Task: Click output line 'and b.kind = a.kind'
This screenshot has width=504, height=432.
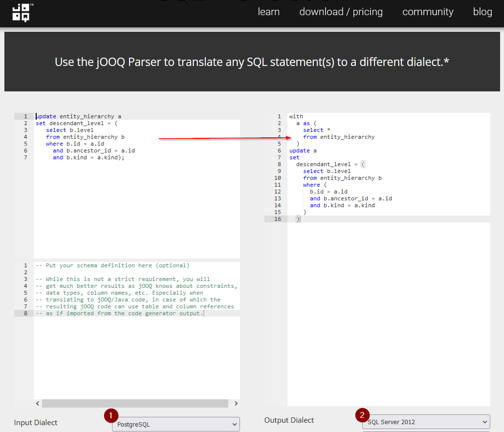Action: pyautogui.click(x=342, y=205)
